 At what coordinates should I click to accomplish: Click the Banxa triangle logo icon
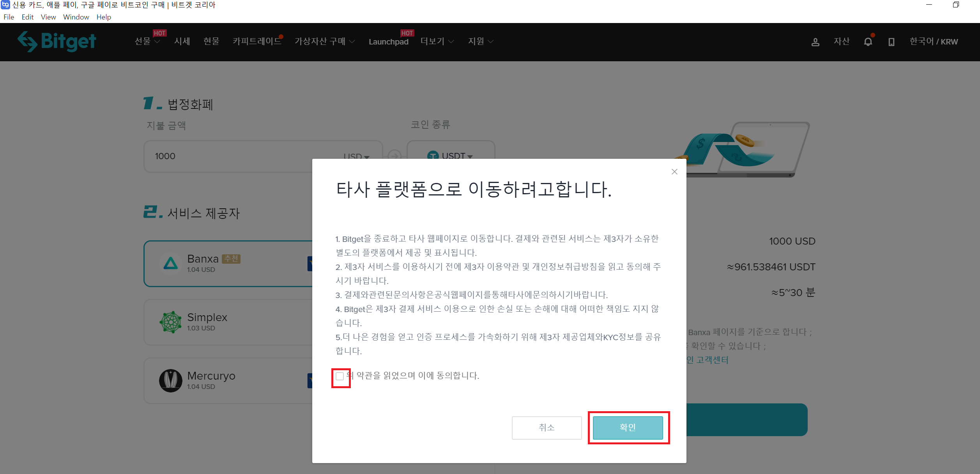[x=170, y=264]
